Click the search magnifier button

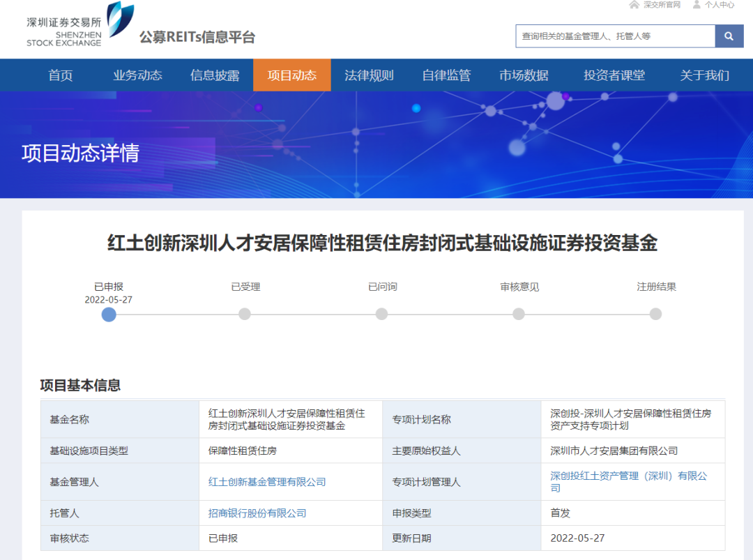(729, 36)
